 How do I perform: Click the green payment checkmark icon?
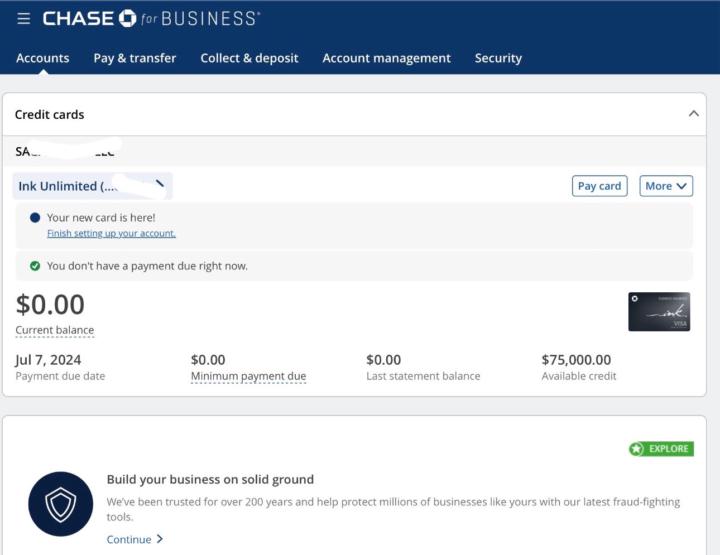[35, 266]
